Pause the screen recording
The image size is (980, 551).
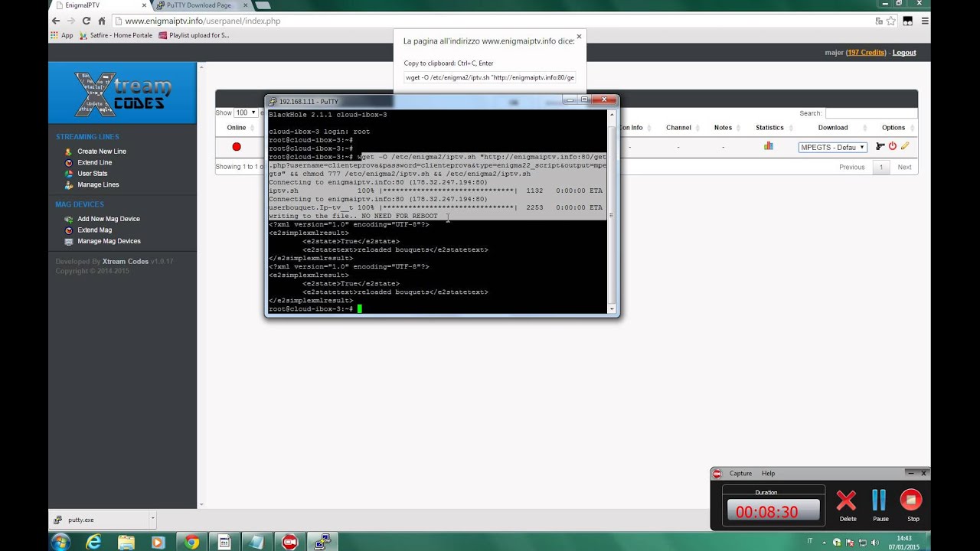coord(880,504)
